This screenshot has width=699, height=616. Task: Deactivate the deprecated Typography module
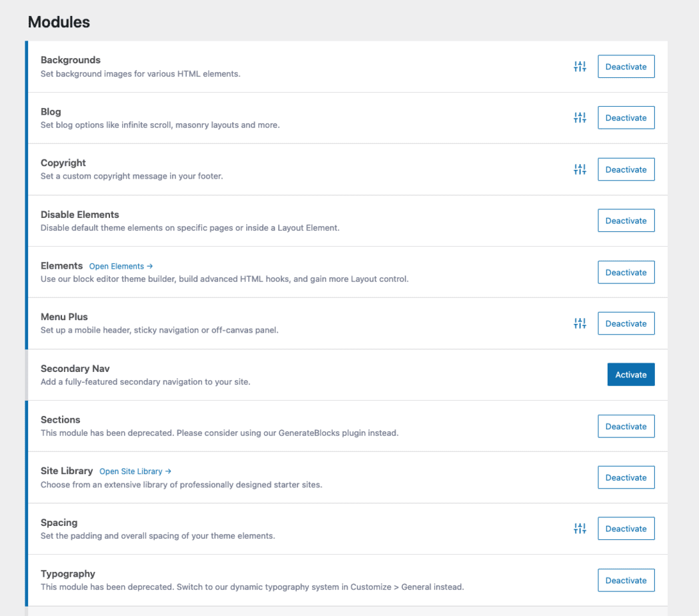click(626, 580)
